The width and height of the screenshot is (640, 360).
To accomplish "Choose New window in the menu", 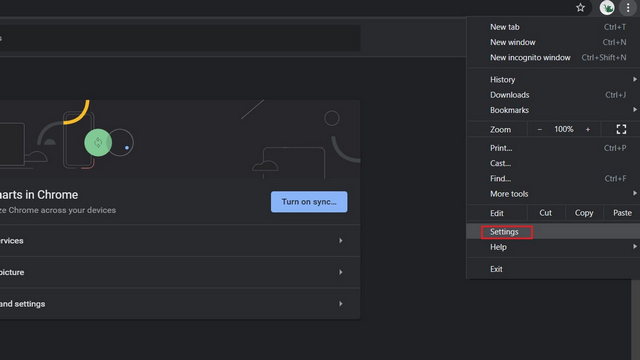I will 553,42.
